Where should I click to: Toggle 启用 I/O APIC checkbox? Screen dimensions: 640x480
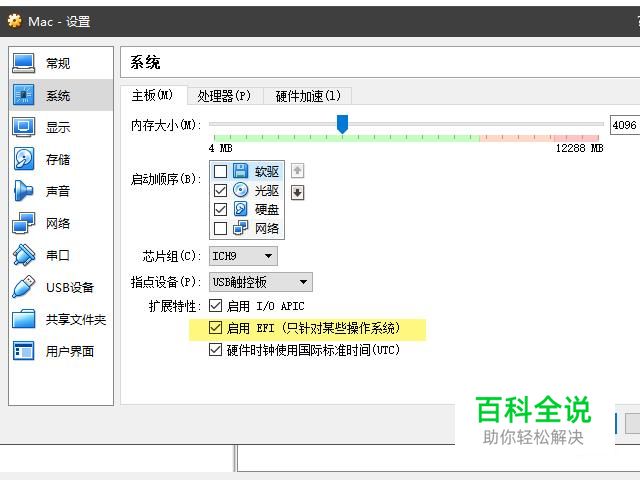pos(216,305)
